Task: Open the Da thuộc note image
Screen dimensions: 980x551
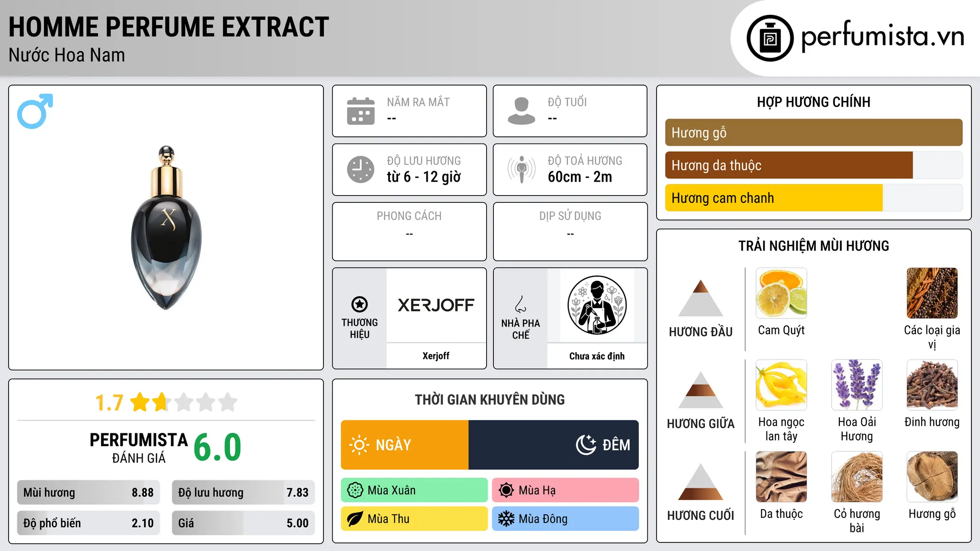Action: (x=781, y=477)
